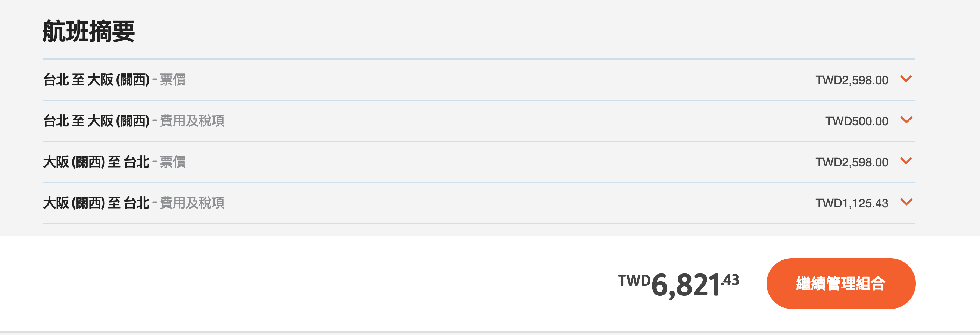
Task: Click the TWD500.00 fees amount
Action: [857, 121]
